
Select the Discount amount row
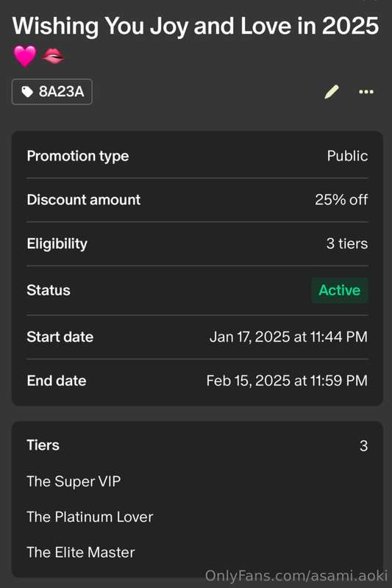pyautogui.click(x=197, y=200)
